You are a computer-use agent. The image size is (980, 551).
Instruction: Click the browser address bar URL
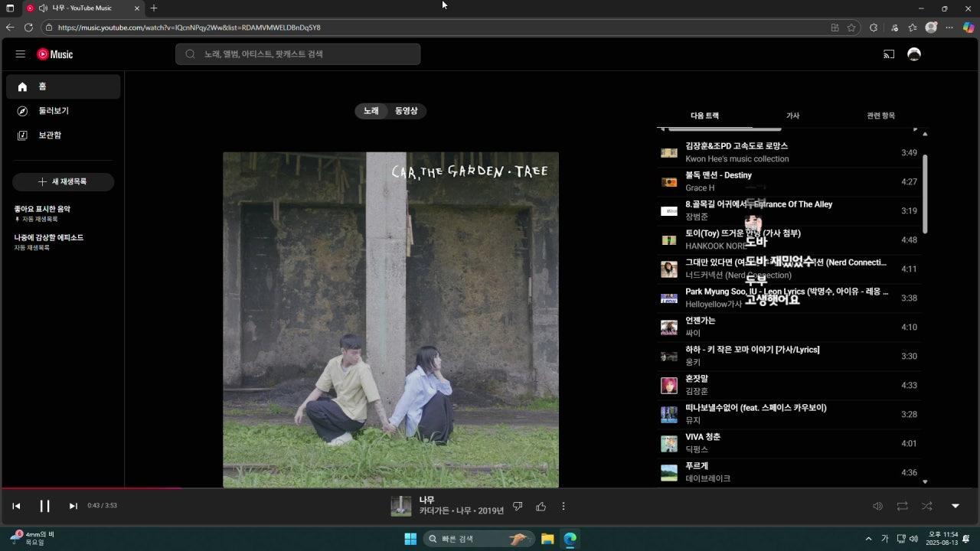189,28
